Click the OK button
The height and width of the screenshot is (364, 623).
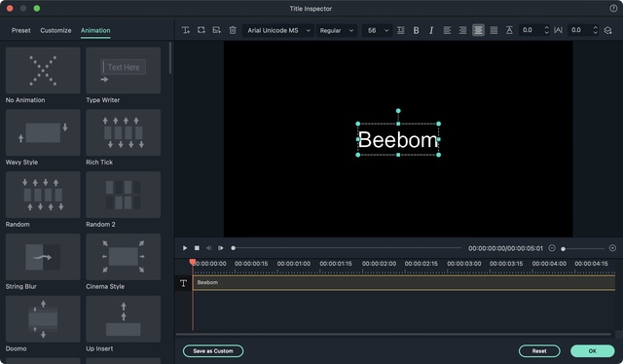click(593, 351)
